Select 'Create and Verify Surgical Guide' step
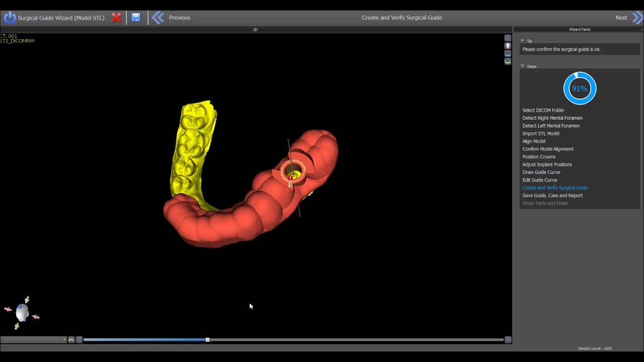Viewport: 644px width, 362px height. 555,188
